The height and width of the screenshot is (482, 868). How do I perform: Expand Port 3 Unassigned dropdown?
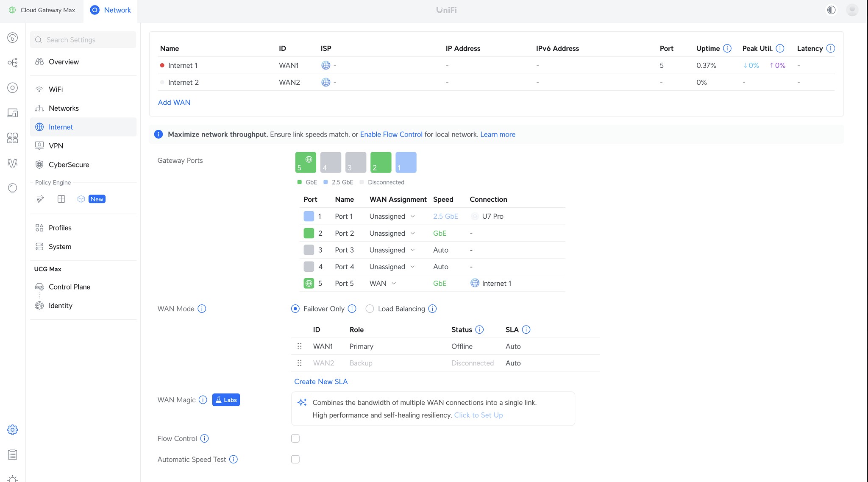click(392, 250)
